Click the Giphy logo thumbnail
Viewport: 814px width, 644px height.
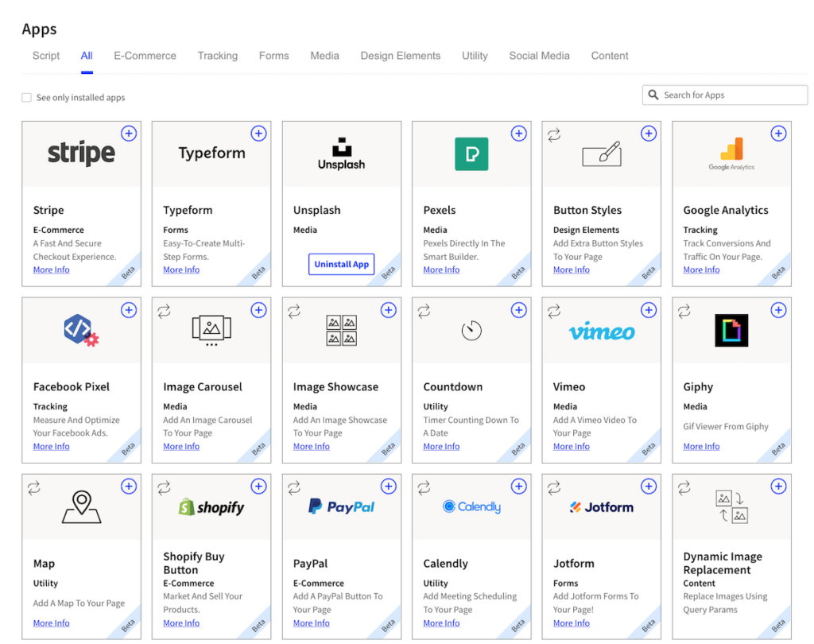click(x=731, y=330)
